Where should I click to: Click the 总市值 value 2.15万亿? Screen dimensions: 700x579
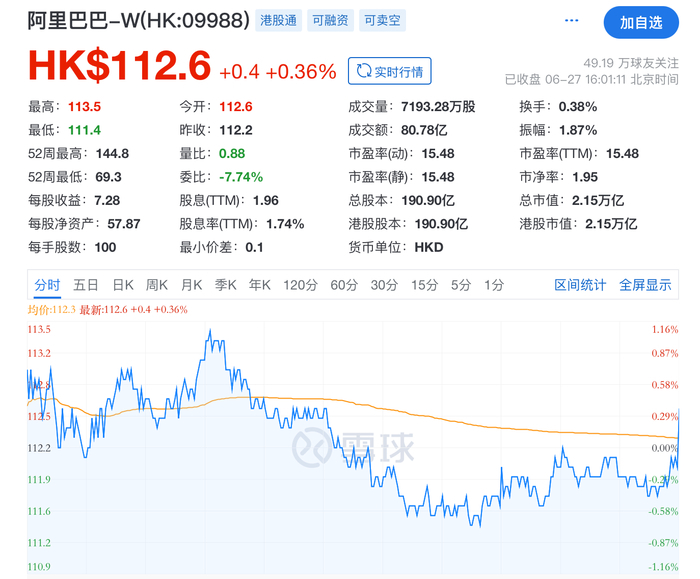pyautogui.click(x=598, y=200)
